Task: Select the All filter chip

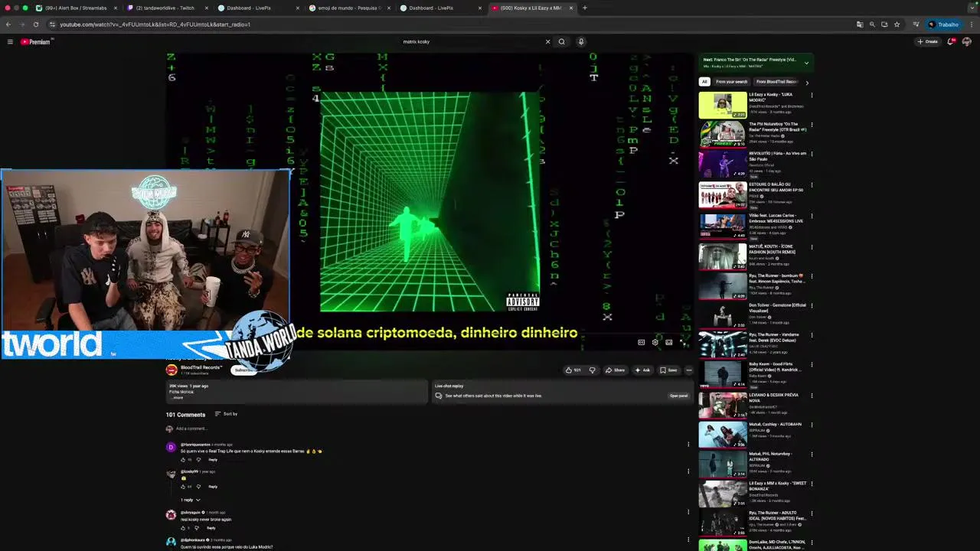Action: click(704, 82)
